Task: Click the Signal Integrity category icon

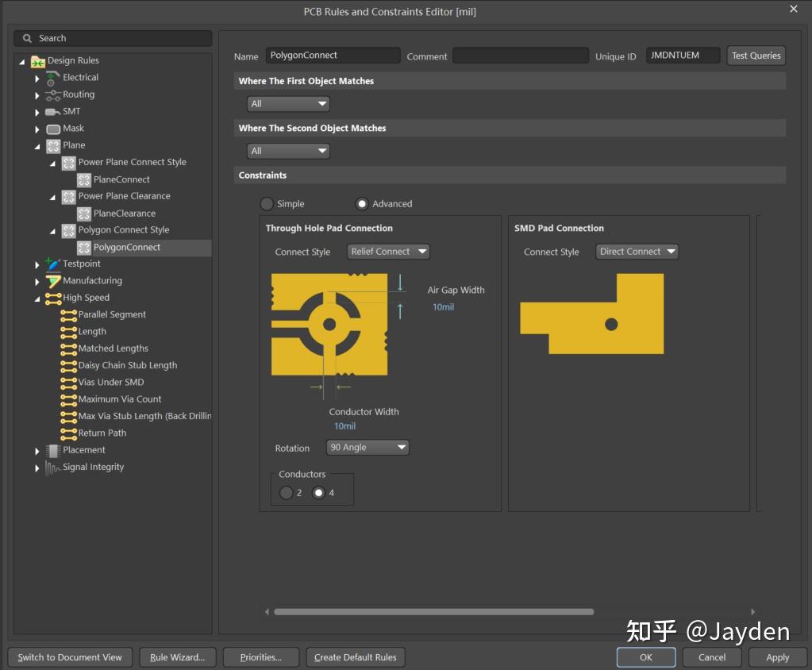Action: tap(53, 468)
